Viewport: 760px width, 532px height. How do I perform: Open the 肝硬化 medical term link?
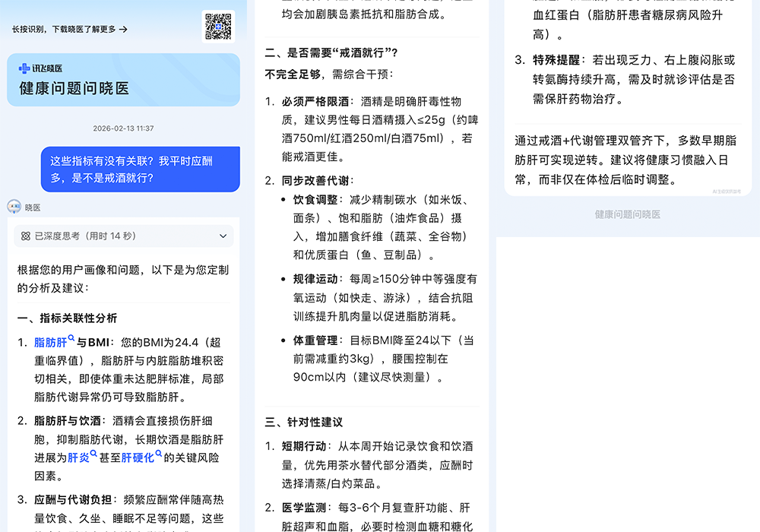(138, 457)
